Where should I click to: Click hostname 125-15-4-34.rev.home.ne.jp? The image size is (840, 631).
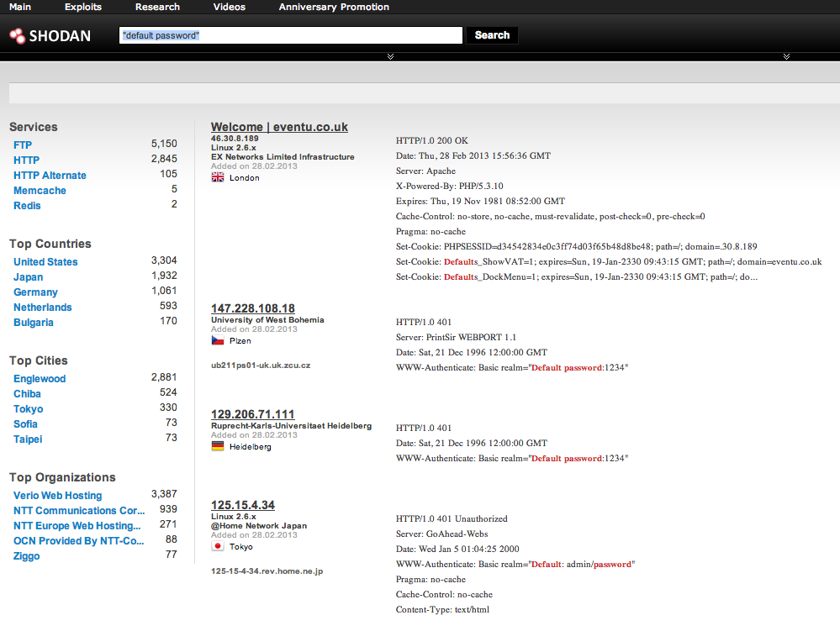coord(267,571)
